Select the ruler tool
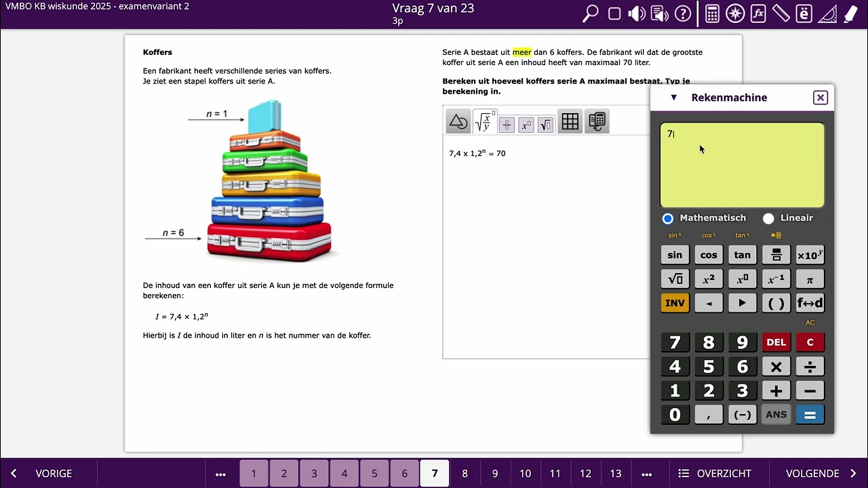Viewport: 868px width, 488px height. click(x=781, y=14)
